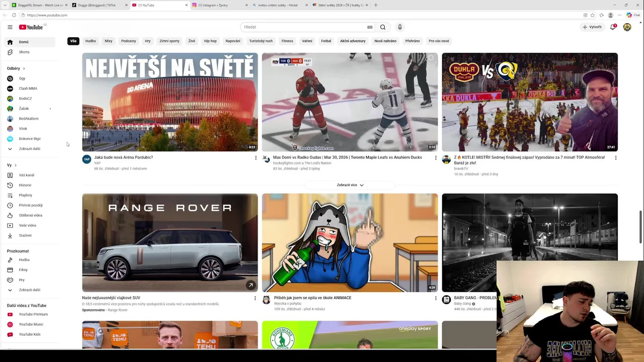This screenshot has width=644, height=362.
Task: Open the on-screen keyboard in search box
Action: pos(370,27)
